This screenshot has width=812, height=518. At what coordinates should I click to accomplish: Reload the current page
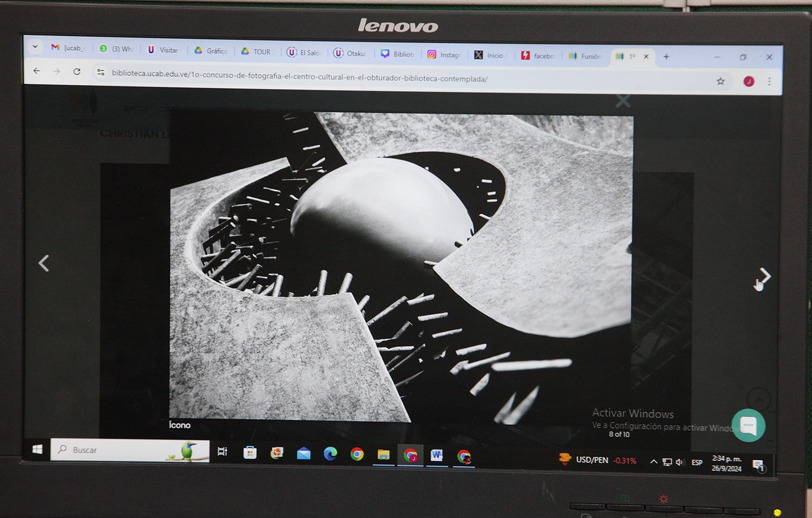coord(77,72)
